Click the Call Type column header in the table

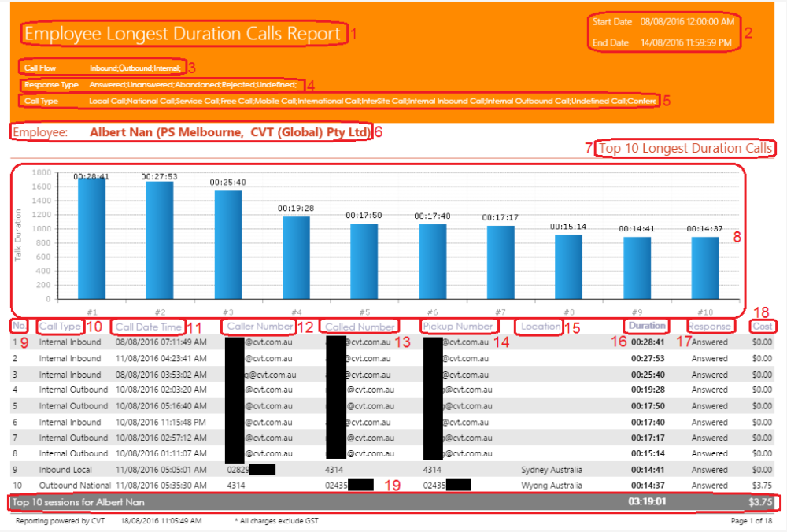tap(61, 327)
